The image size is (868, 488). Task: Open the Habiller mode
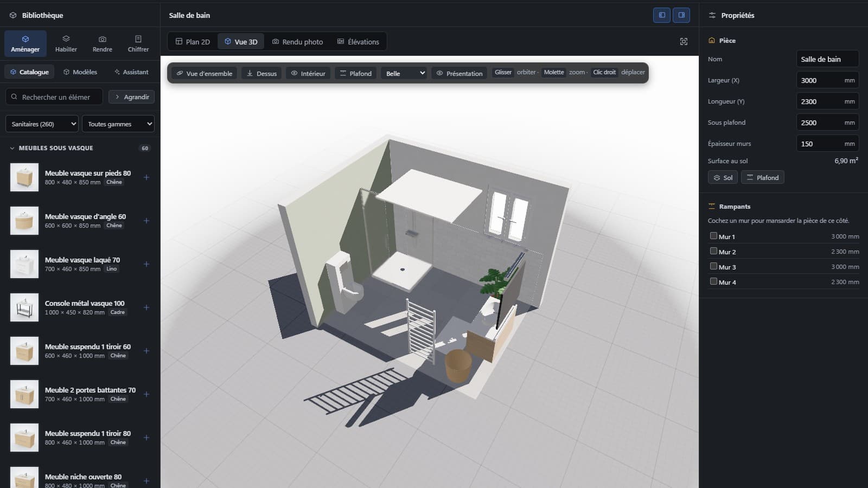click(x=66, y=43)
